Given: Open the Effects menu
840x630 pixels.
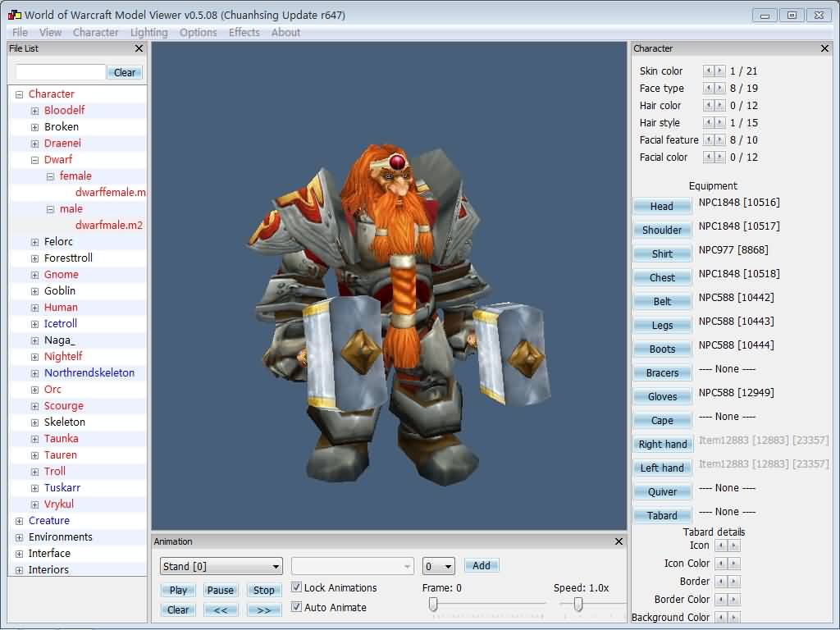Looking at the screenshot, I should (x=244, y=32).
